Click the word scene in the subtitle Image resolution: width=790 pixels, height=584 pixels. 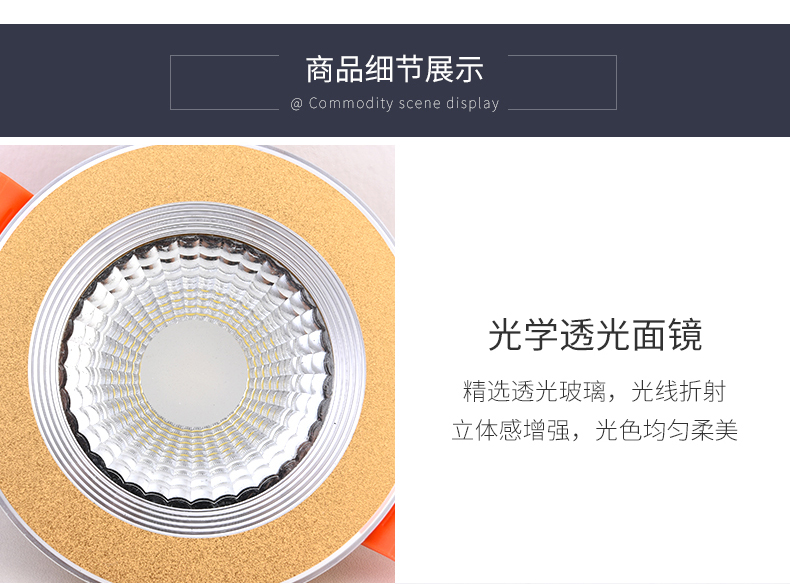pos(420,104)
